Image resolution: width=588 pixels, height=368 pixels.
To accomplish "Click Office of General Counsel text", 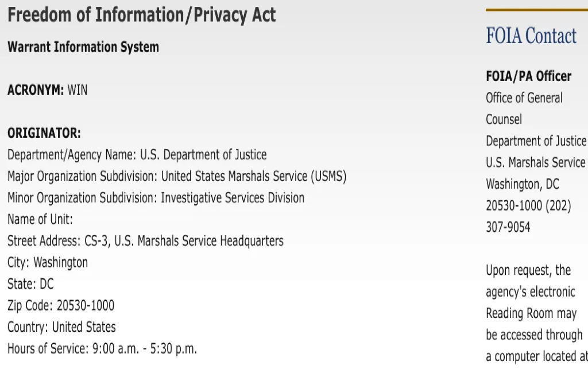I will pos(524,109).
